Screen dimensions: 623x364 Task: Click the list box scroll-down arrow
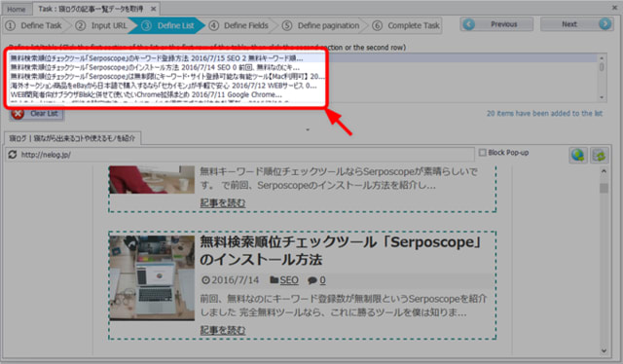pyautogui.click(x=602, y=97)
